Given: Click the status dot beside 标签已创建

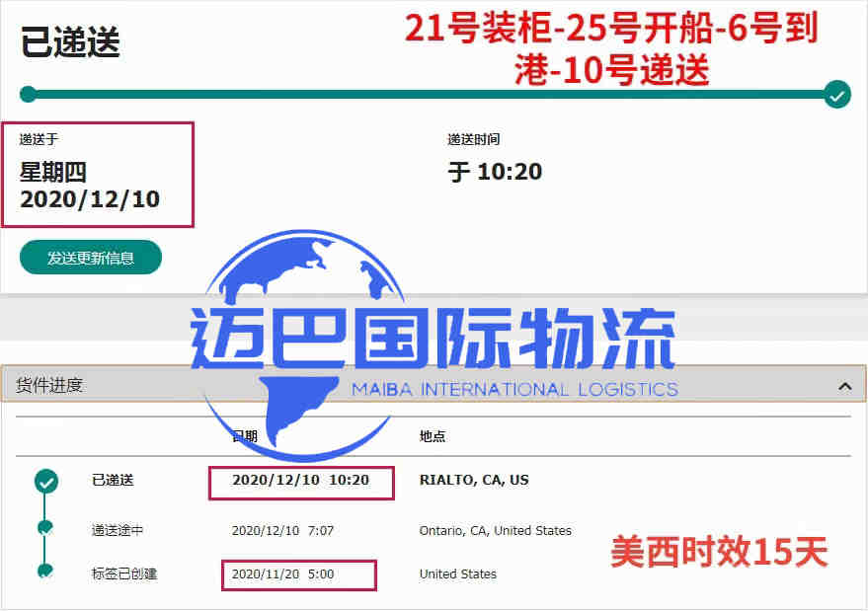Looking at the screenshot, I should 44,571.
